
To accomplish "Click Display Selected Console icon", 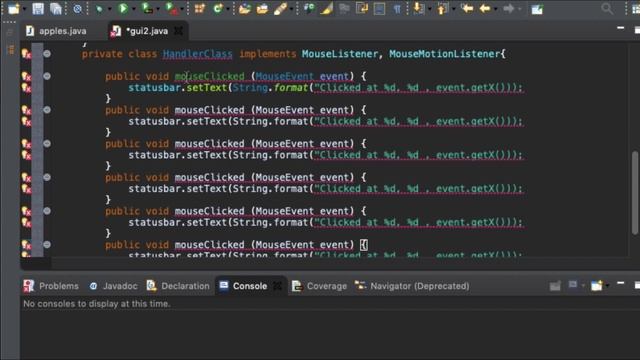I will point(573,285).
